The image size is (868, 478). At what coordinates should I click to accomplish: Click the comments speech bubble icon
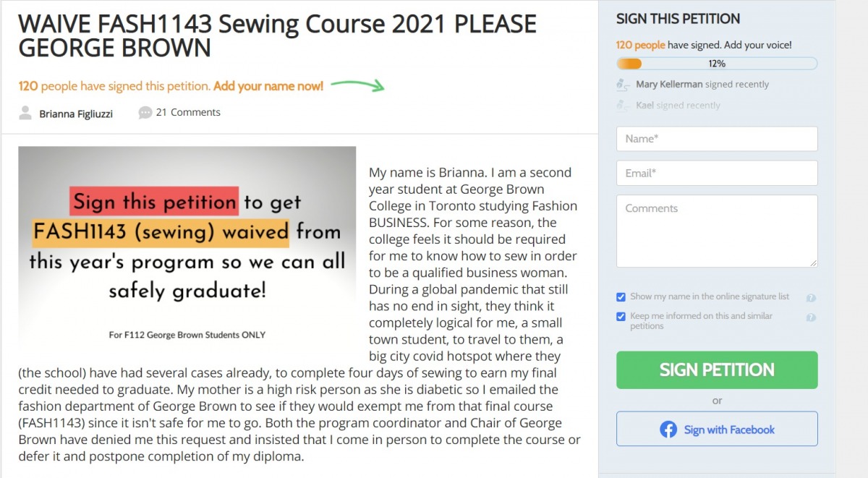pyautogui.click(x=145, y=113)
